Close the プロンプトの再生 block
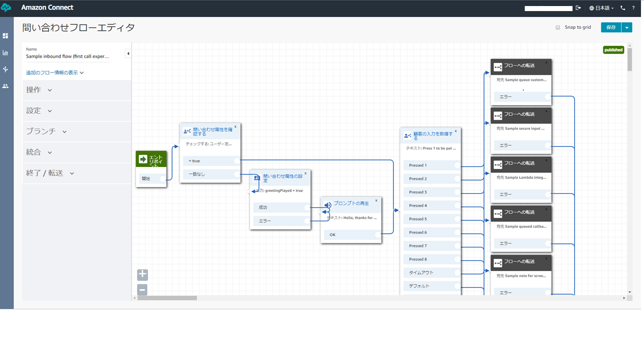Image resolution: width=644 pixels, height=349 pixels. tap(376, 200)
